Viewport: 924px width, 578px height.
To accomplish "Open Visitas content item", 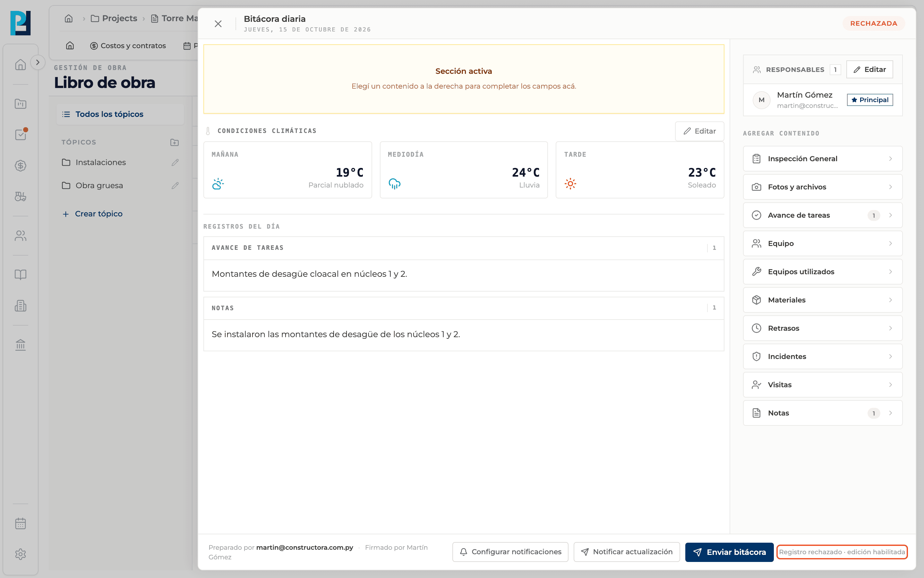I will pos(822,385).
